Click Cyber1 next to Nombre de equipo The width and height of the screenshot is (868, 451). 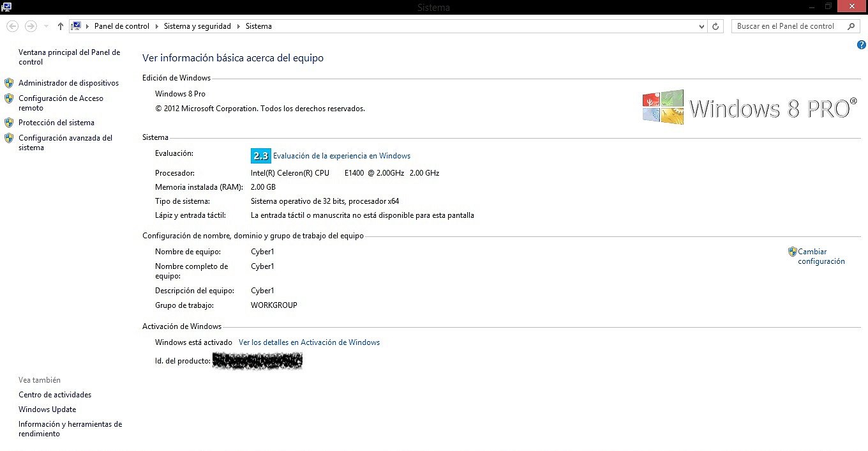coord(262,252)
